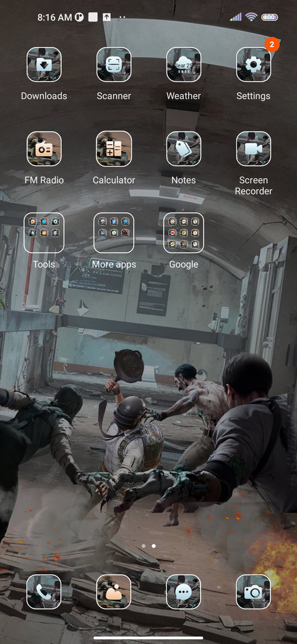Image resolution: width=297 pixels, height=644 pixels.
Task: Tap the white square notification icon
Action: [x=93, y=17]
